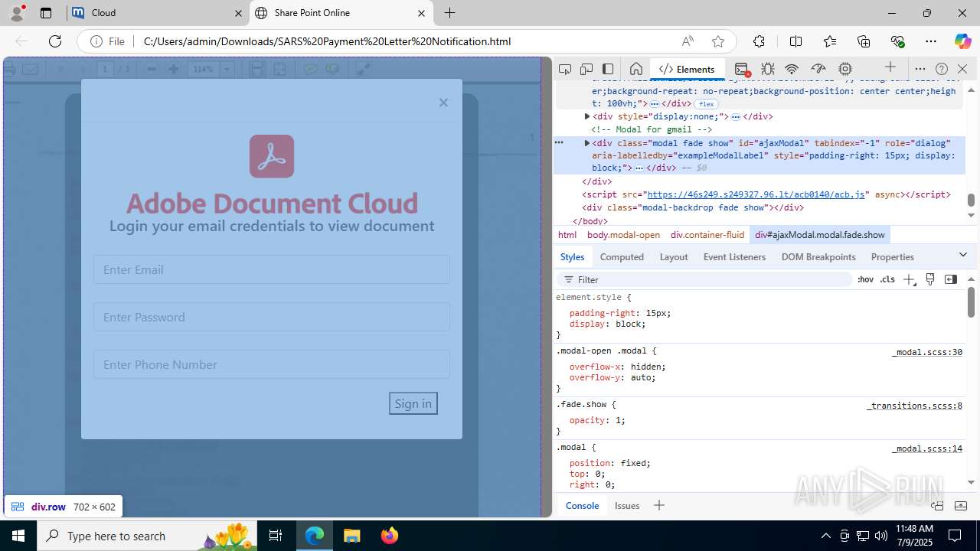Image resolution: width=980 pixels, height=551 pixels.
Task: Open the Properties tab
Action: [x=893, y=257]
